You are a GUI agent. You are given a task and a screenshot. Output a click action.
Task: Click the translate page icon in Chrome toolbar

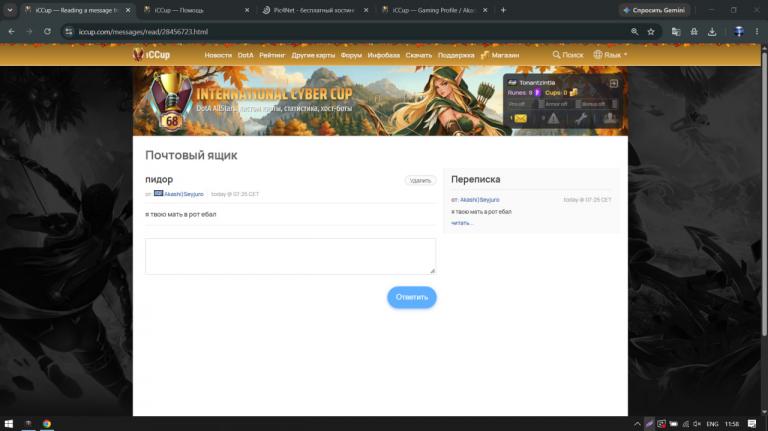point(676,31)
